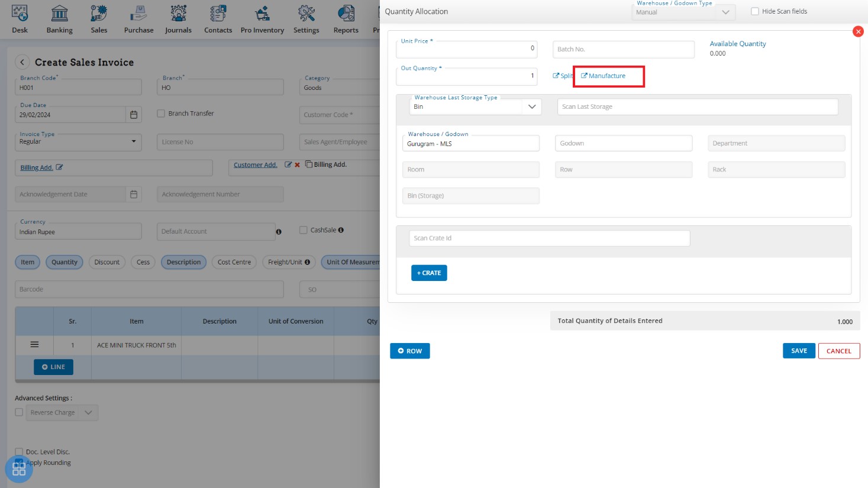
Task: Expand the Reverse Charge dropdown
Action: [88, 412]
